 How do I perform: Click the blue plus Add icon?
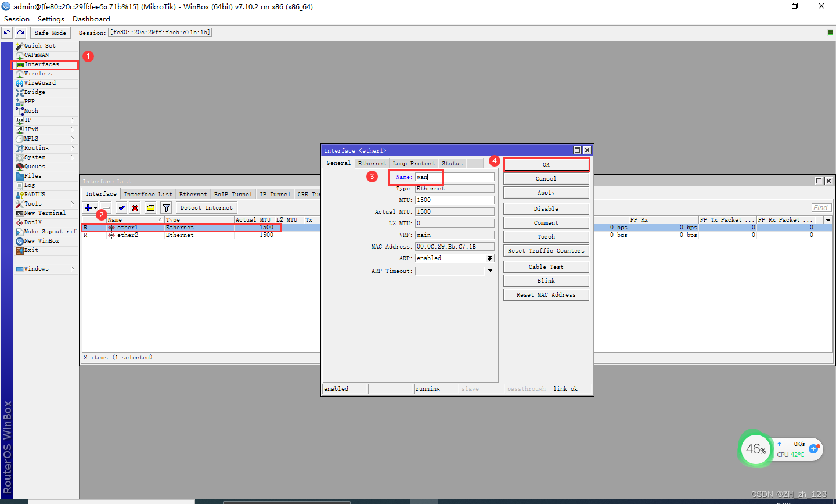90,208
